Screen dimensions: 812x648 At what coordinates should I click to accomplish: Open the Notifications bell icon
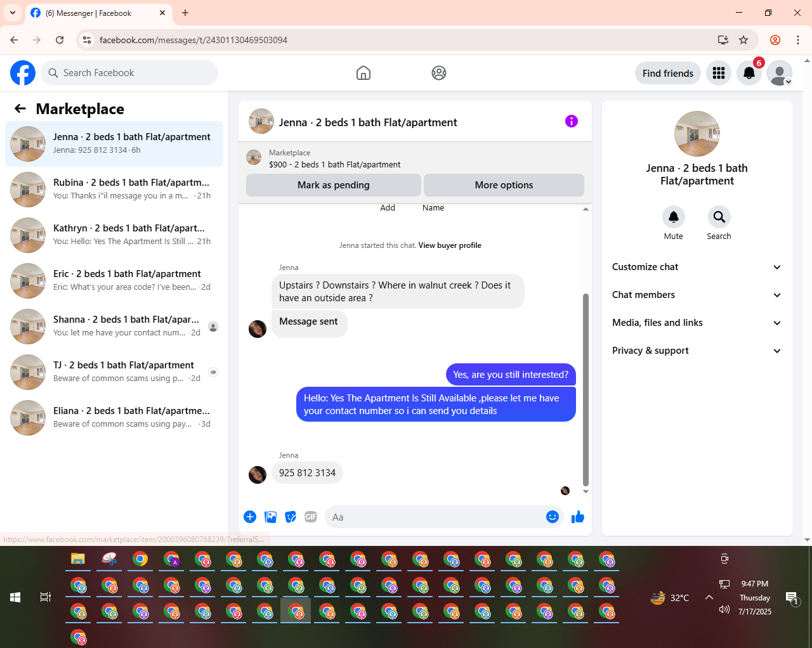749,73
